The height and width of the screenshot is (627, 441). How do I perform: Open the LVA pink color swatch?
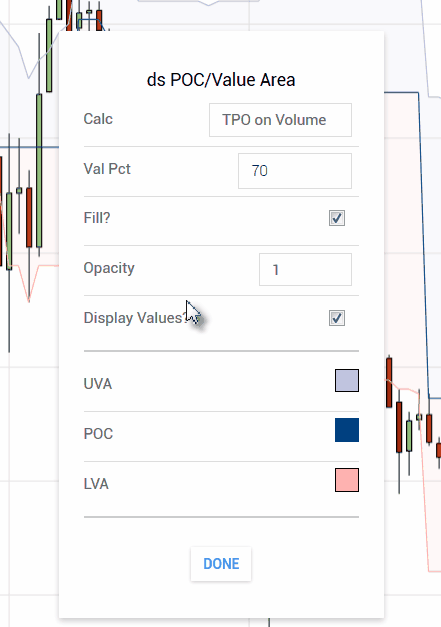(x=347, y=480)
